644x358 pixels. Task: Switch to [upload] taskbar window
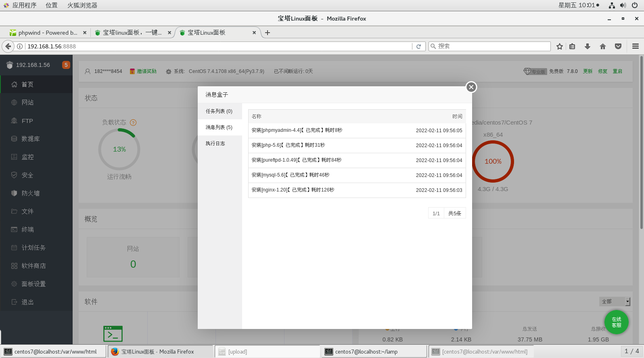point(267,352)
